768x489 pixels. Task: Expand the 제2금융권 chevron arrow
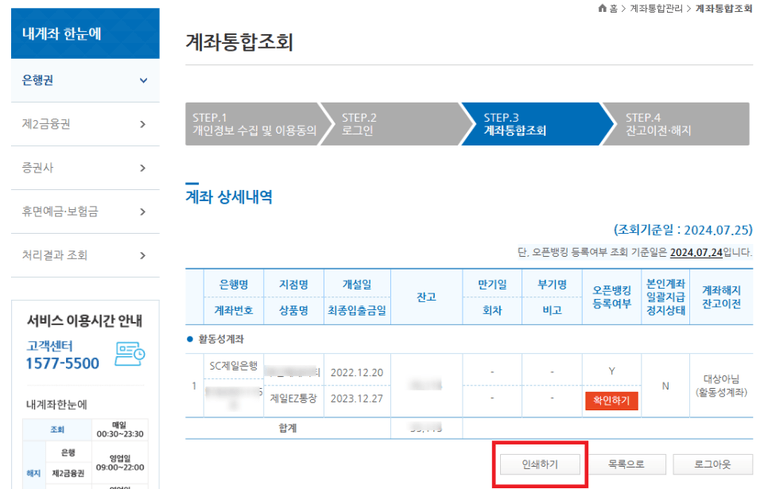(143, 124)
